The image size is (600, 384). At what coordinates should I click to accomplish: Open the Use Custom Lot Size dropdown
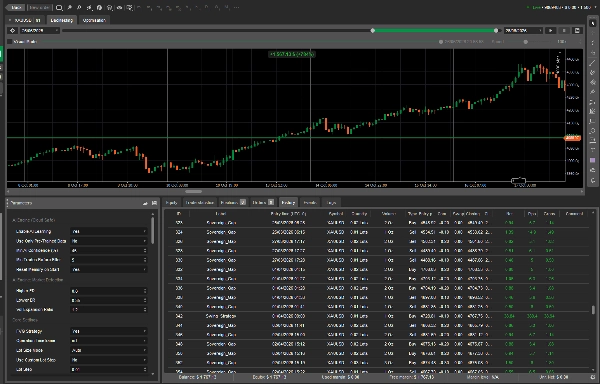pyautogui.click(x=109, y=360)
